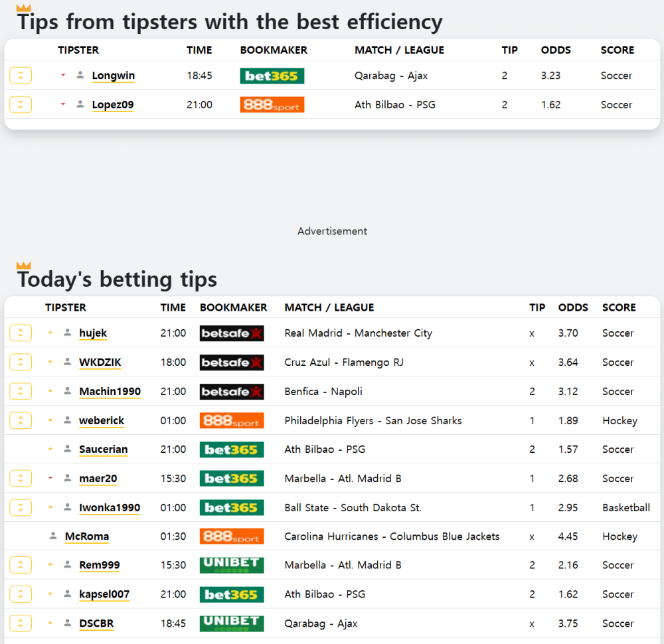Click the 888sport logo for Carolina Hurricanes match
This screenshot has width=664, height=644.
click(232, 536)
